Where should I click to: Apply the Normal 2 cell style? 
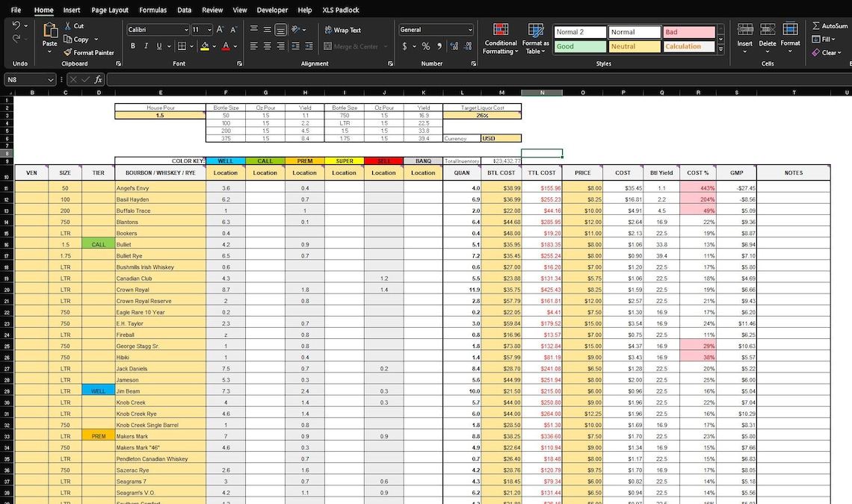pyautogui.click(x=580, y=32)
